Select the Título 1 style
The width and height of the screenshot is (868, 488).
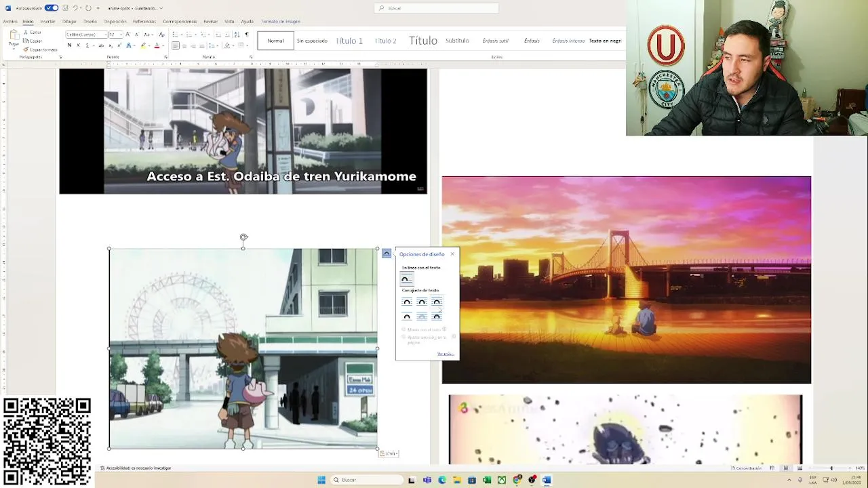[x=349, y=41]
